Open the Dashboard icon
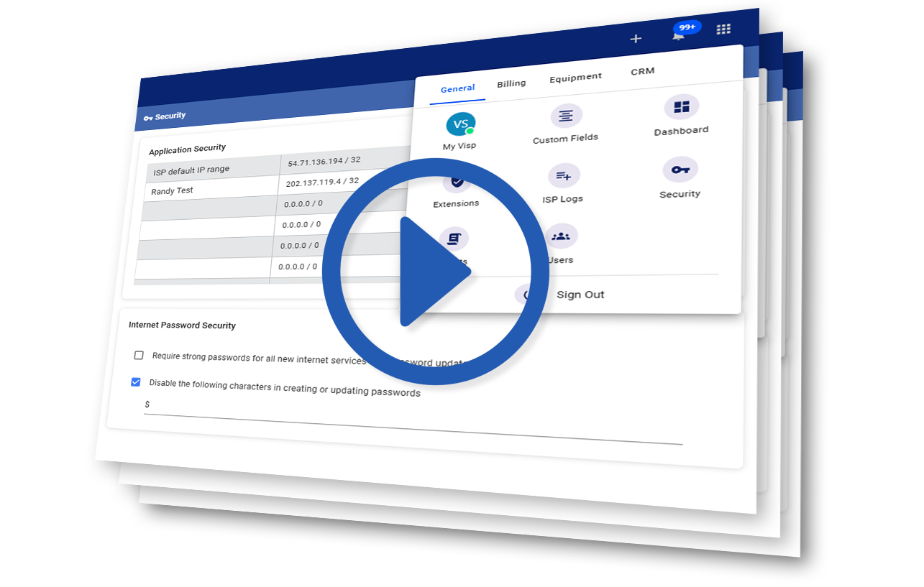This screenshot has height=587, width=924. [x=681, y=107]
